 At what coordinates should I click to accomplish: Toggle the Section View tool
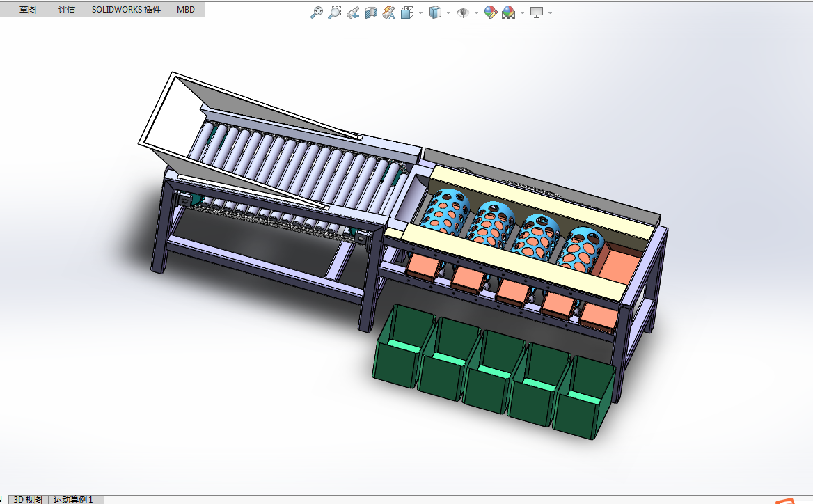[371, 13]
